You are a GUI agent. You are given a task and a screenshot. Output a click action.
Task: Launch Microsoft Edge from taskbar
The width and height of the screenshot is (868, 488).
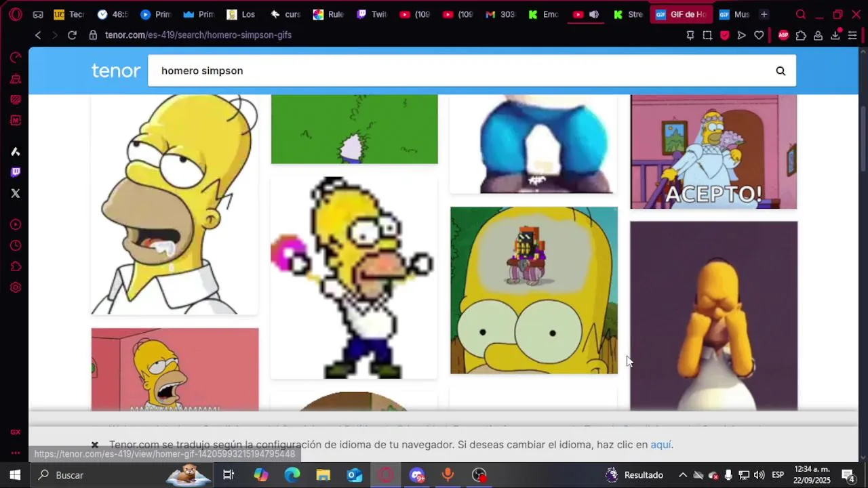(x=292, y=475)
